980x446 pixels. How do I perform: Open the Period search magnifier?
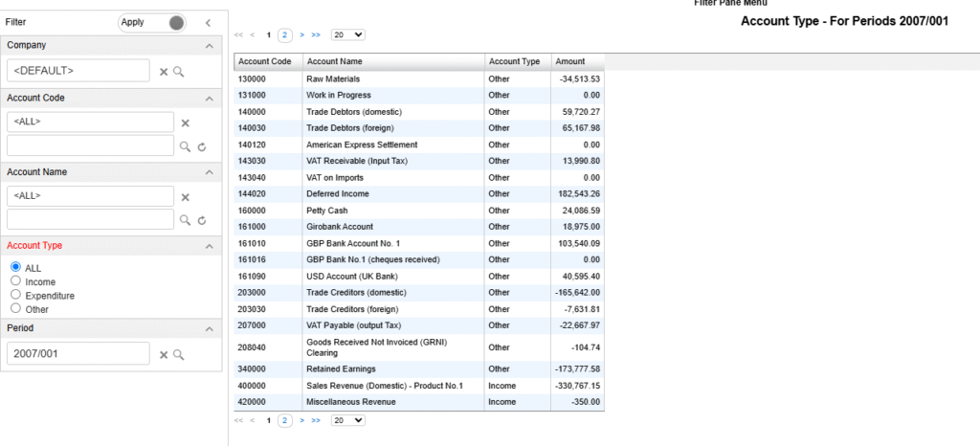tap(179, 354)
